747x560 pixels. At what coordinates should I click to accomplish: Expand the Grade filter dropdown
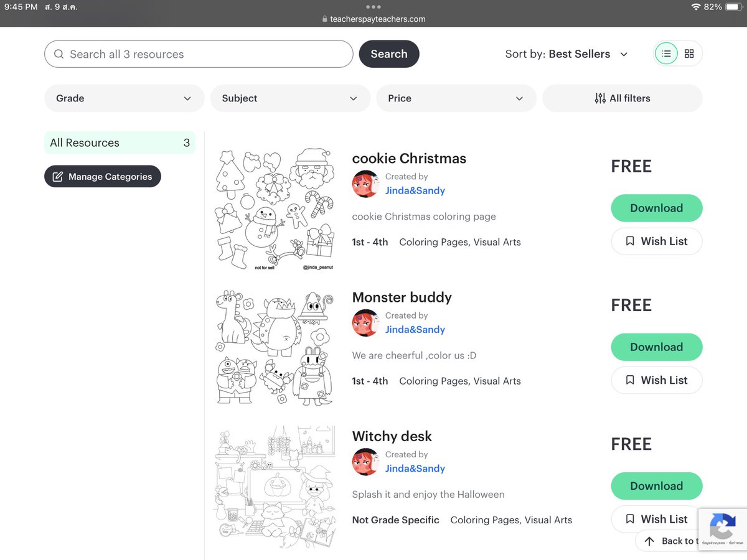tap(124, 98)
